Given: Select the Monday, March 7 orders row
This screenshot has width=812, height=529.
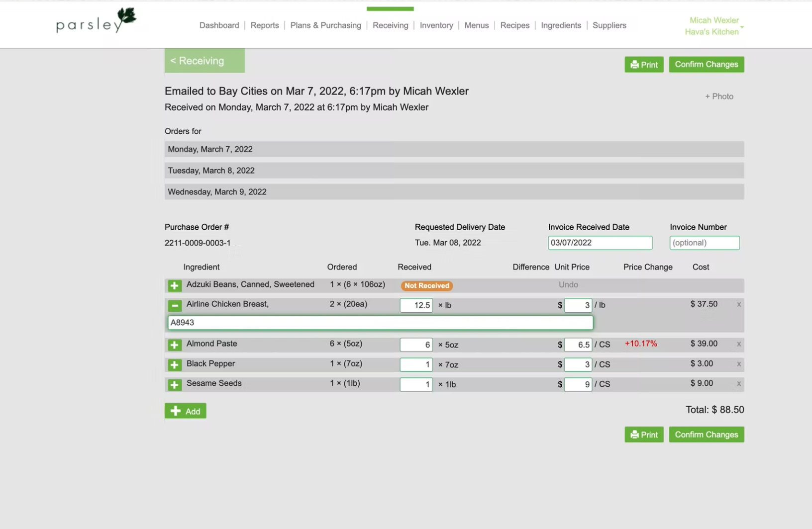Looking at the screenshot, I should point(453,149).
